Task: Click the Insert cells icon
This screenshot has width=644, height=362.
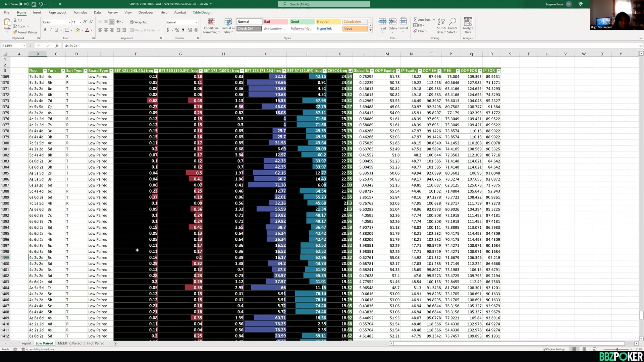Action: click(382, 22)
